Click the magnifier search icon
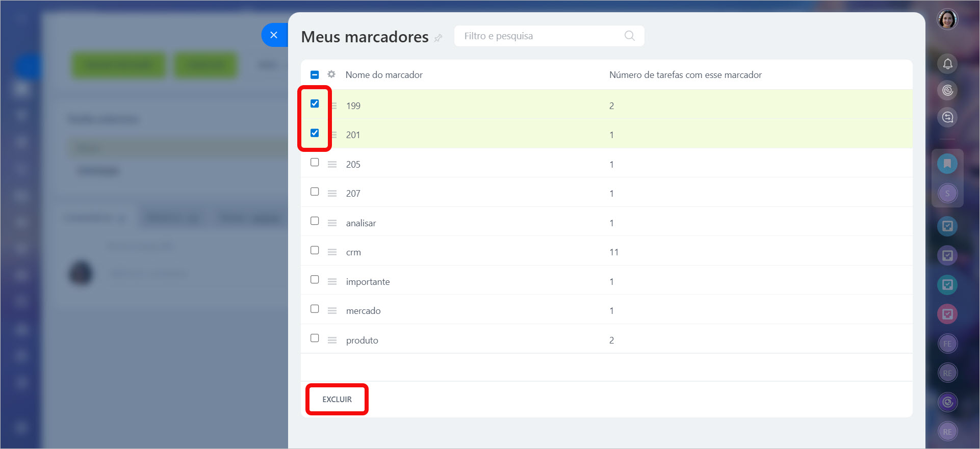 click(630, 36)
